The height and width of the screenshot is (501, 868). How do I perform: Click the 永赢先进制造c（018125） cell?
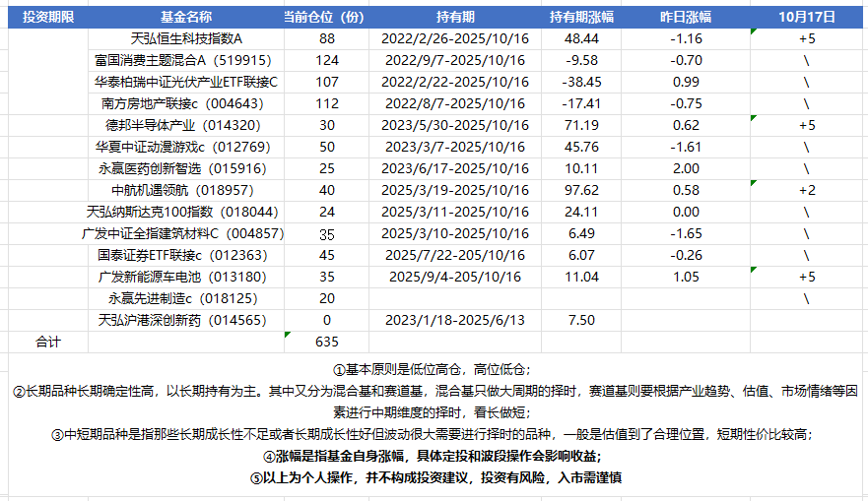click(x=186, y=298)
